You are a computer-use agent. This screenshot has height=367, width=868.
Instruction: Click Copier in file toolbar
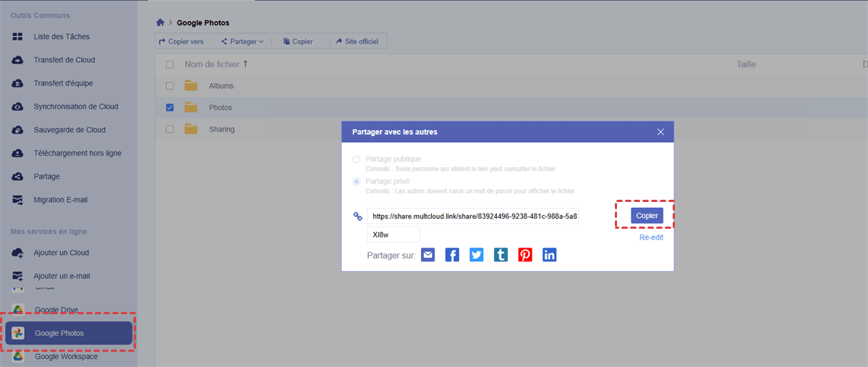tap(298, 42)
